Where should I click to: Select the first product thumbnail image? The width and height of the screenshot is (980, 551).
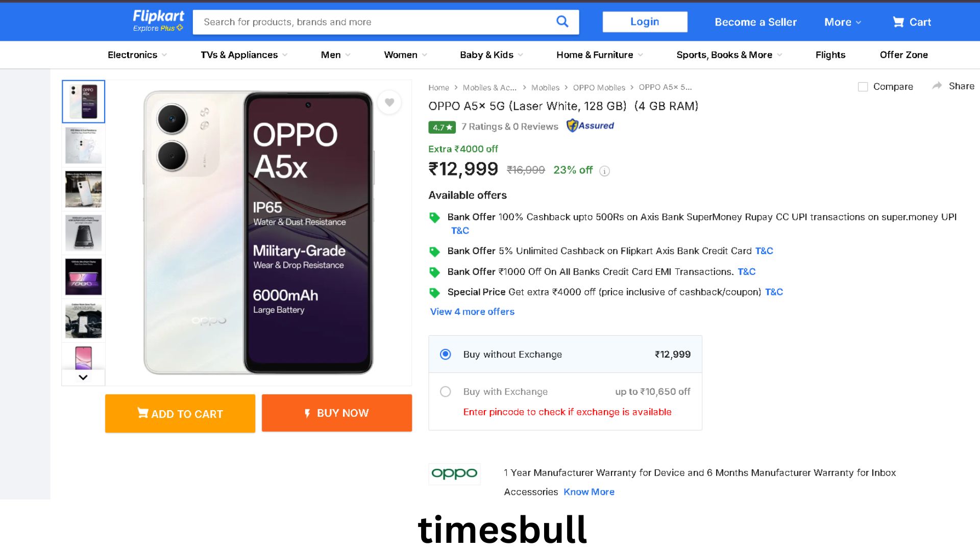coord(84,102)
